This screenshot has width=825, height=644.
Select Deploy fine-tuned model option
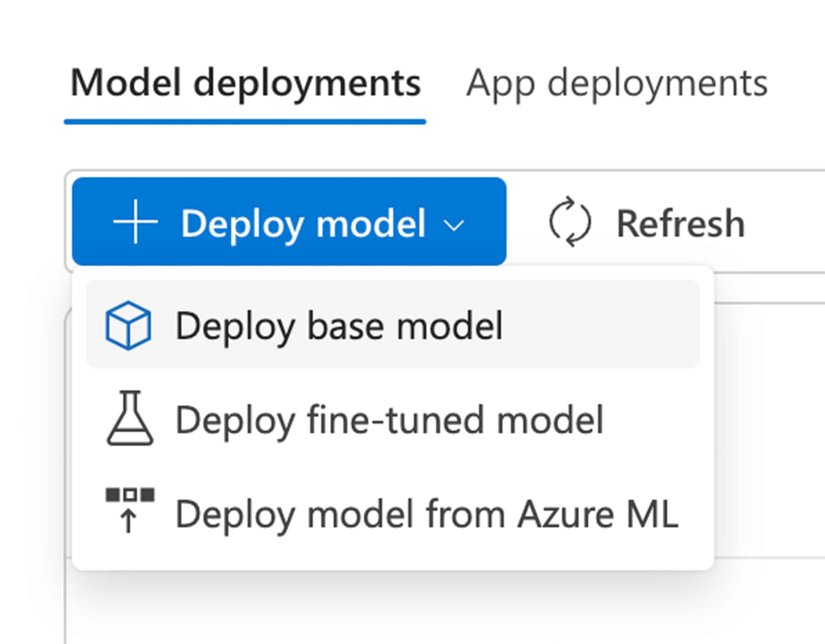(393, 419)
